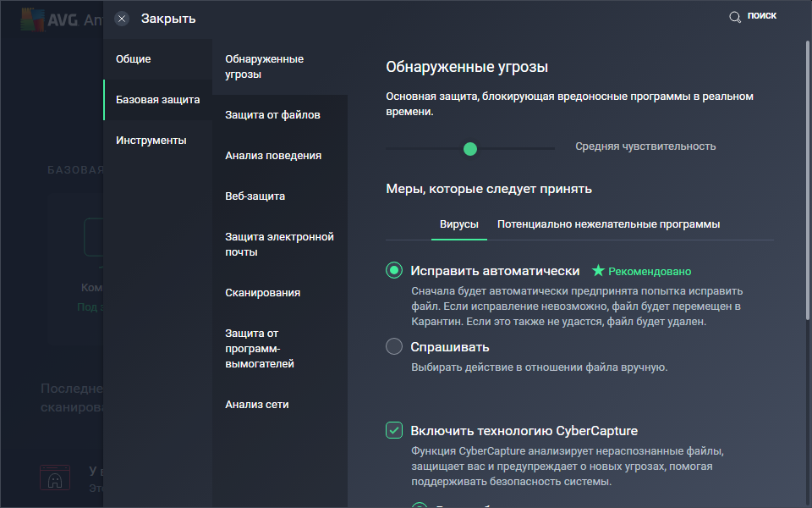This screenshot has width=812, height=508.
Task: Open the Общие settings section
Action: click(x=134, y=59)
